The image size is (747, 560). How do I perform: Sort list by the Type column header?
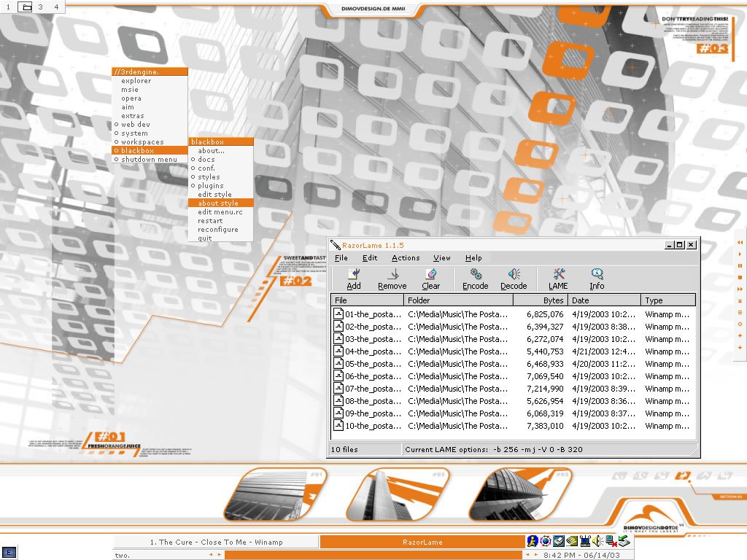coord(668,300)
